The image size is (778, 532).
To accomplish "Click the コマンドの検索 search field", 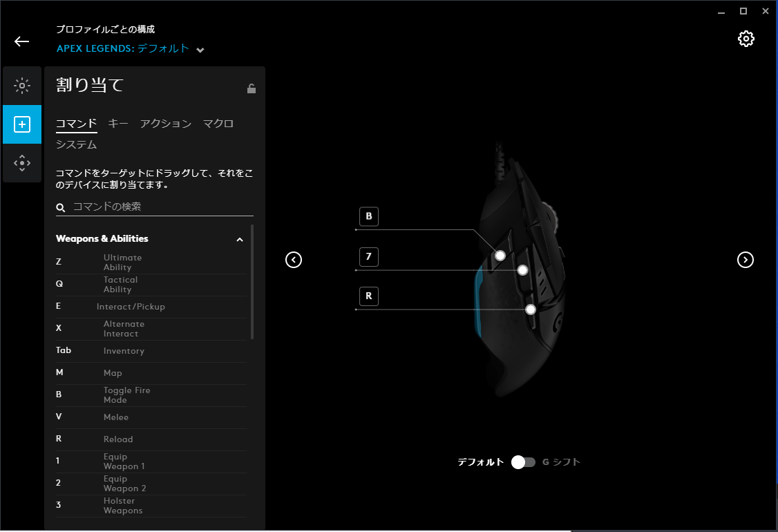I will 159,207.
